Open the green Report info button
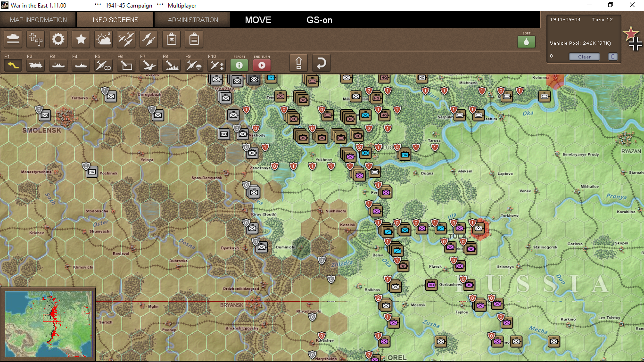Image resolution: width=644 pixels, height=362 pixels. point(239,65)
